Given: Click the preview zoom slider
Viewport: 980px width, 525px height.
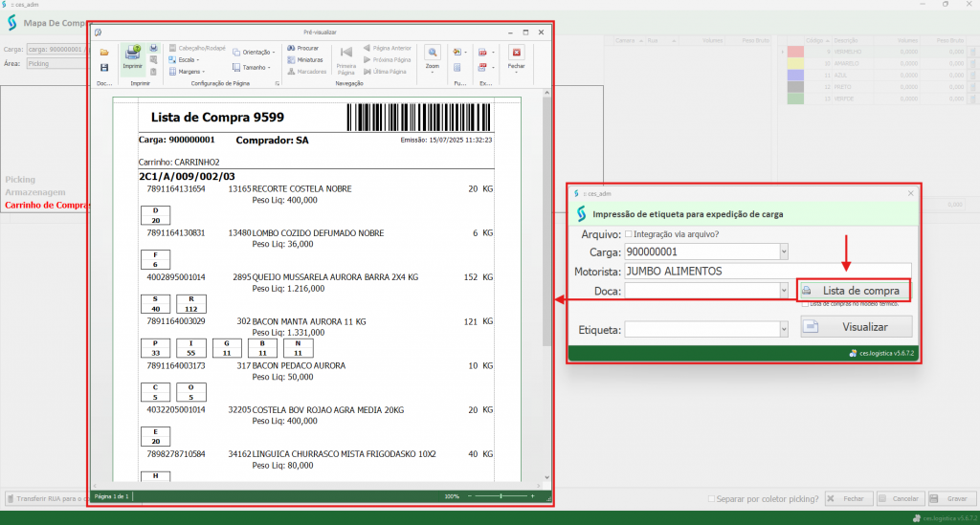Looking at the screenshot, I should click(x=501, y=496).
